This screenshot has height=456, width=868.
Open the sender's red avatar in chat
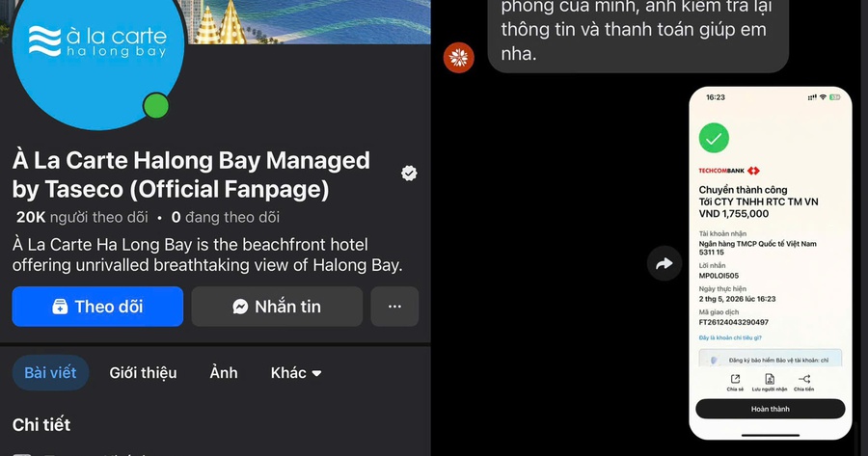click(x=458, y=58)
